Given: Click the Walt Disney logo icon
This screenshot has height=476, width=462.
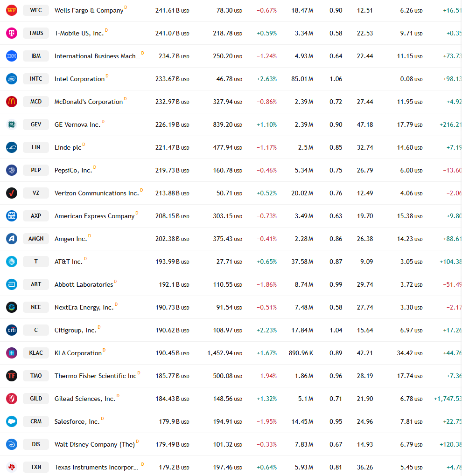Looking at the screenshot, I should (12, 444).
